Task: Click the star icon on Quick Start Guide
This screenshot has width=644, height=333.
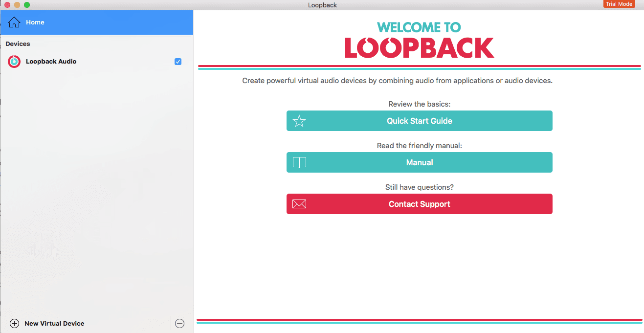Action: click(x=299, y=121)
